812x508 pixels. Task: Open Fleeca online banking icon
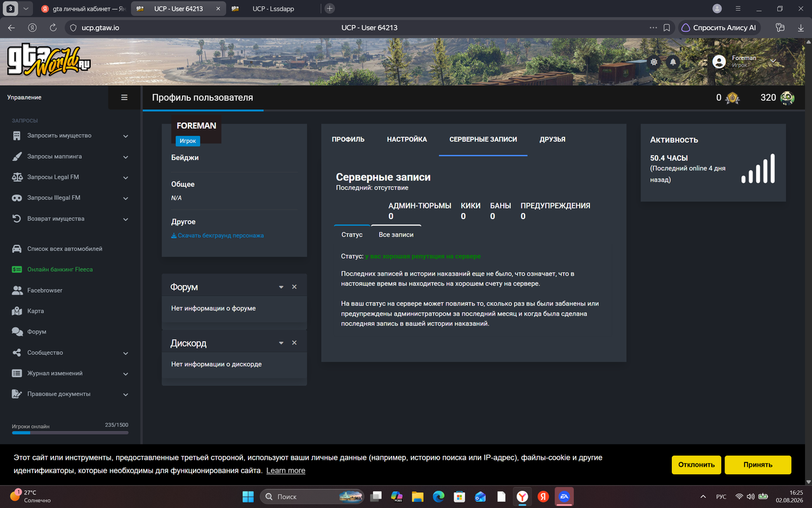17,269
